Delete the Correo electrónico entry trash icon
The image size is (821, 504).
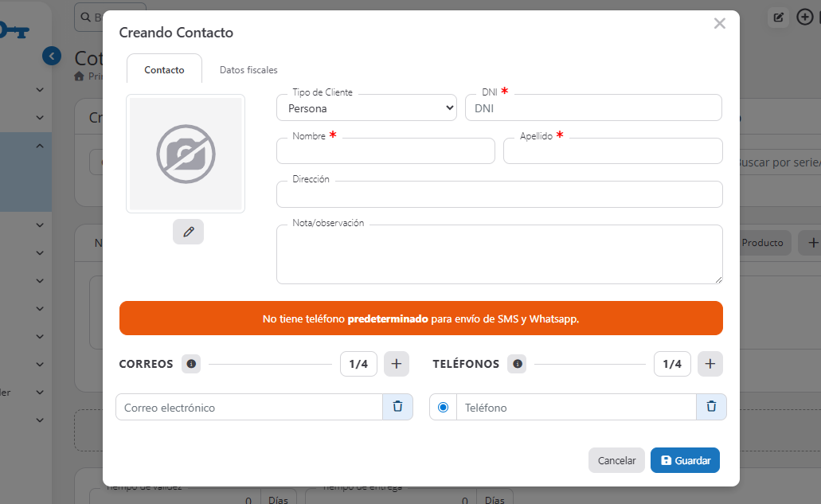click(x=398, y=407)
